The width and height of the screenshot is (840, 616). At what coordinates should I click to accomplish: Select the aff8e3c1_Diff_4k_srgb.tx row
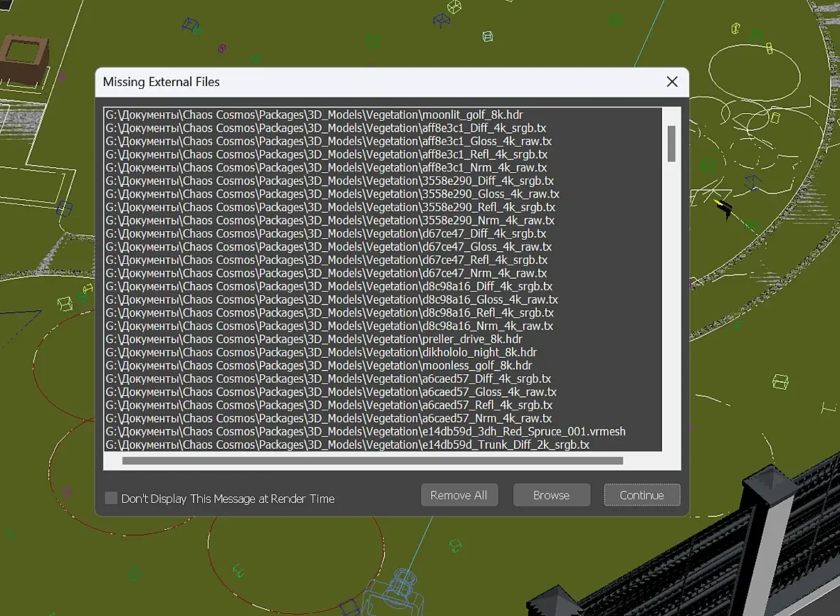point(383,128)
